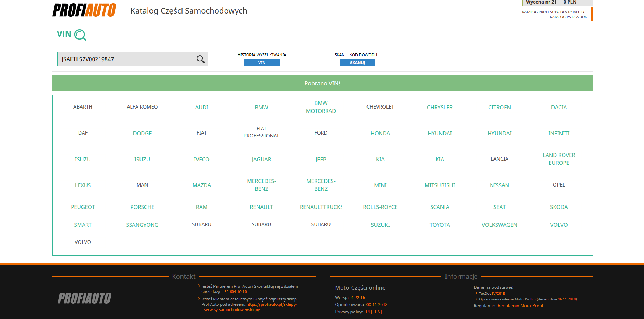Viewport: 644px width, 319px height.
Task: Open the LAND ROVER EUROPE brand
Action: point(559,159)
